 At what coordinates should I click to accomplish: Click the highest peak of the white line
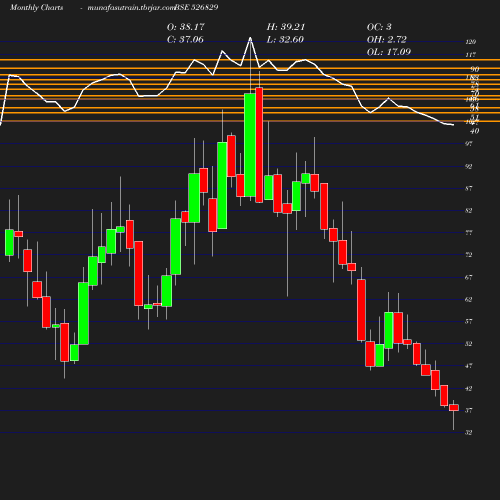250,38
